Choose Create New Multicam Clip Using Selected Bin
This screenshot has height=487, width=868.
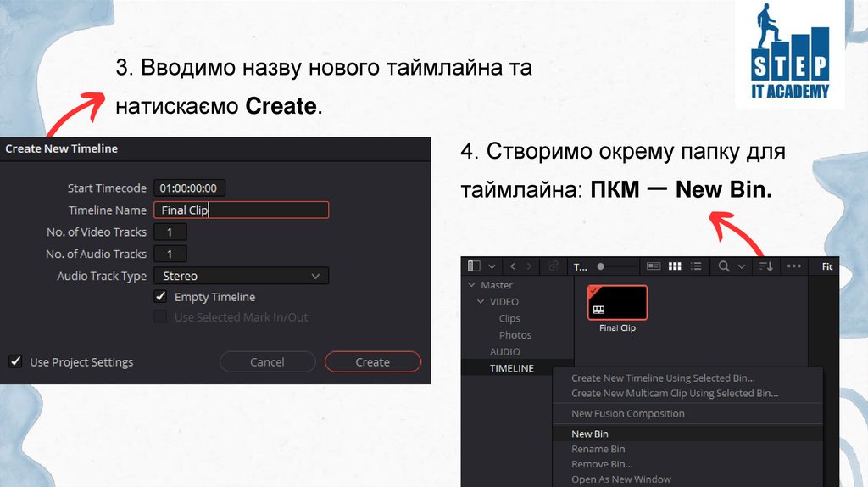(674, 394)
